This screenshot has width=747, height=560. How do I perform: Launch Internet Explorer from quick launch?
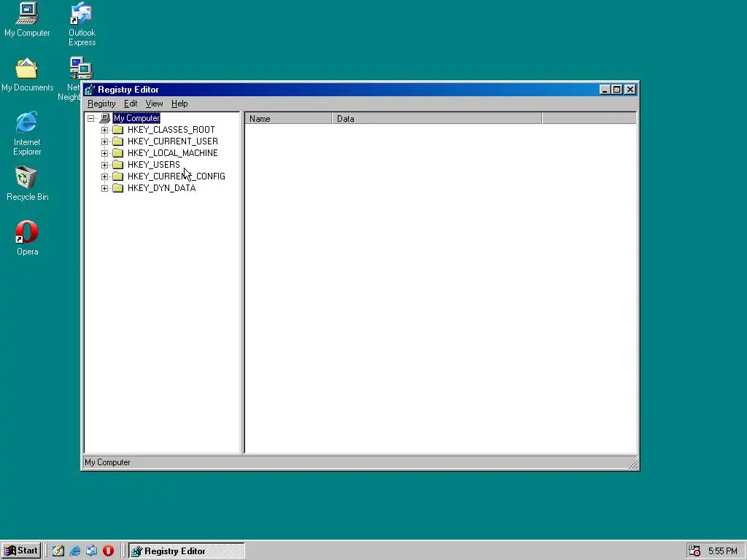75,551
